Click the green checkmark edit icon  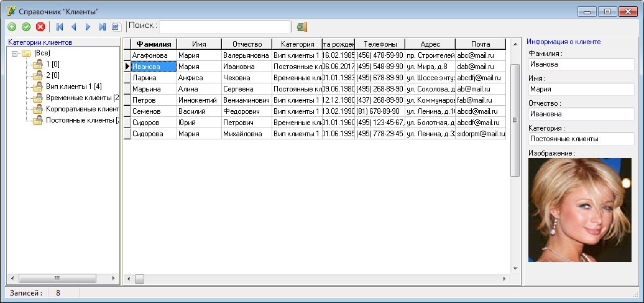coord(26,27)
